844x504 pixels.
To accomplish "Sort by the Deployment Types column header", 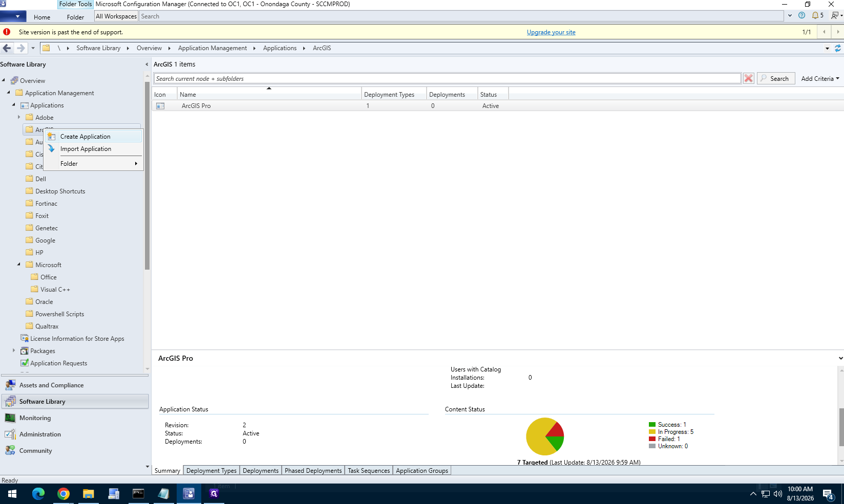I will click(x=394, y=95).
